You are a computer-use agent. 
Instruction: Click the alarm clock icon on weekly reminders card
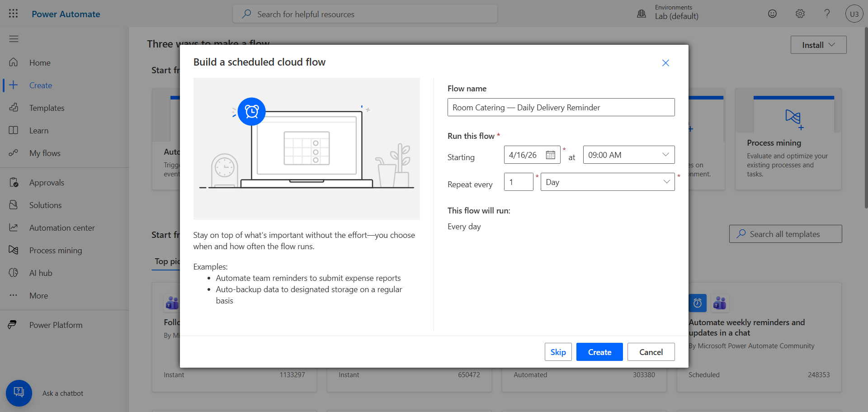click(698, 303)
